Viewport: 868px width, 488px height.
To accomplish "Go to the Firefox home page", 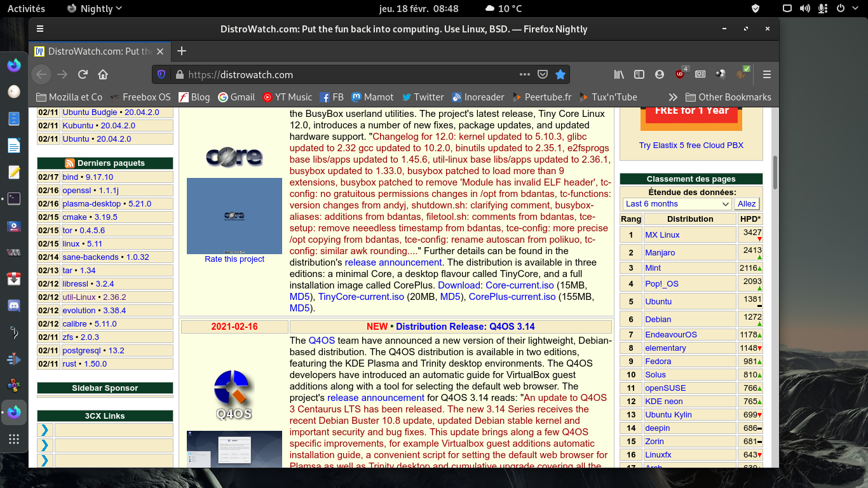I will 103,74.
